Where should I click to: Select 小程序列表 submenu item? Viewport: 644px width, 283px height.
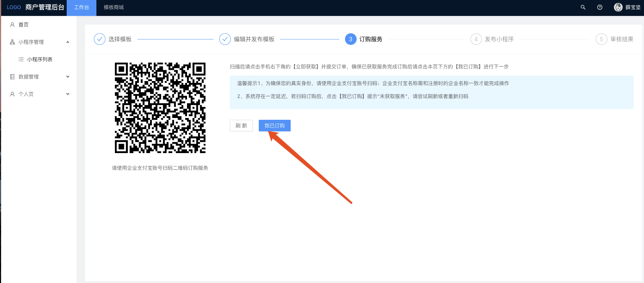pyautogui.click(x=39, y=59)
